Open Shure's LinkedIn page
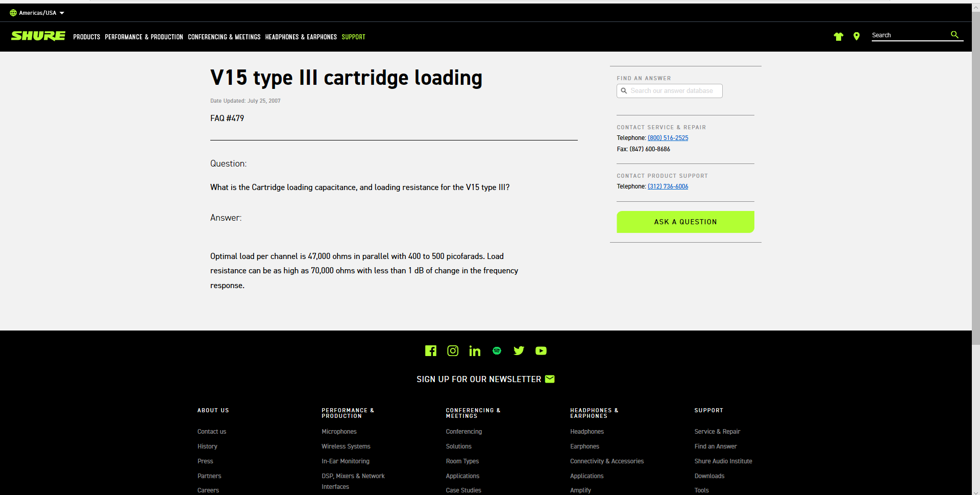 tap(475, 350)
